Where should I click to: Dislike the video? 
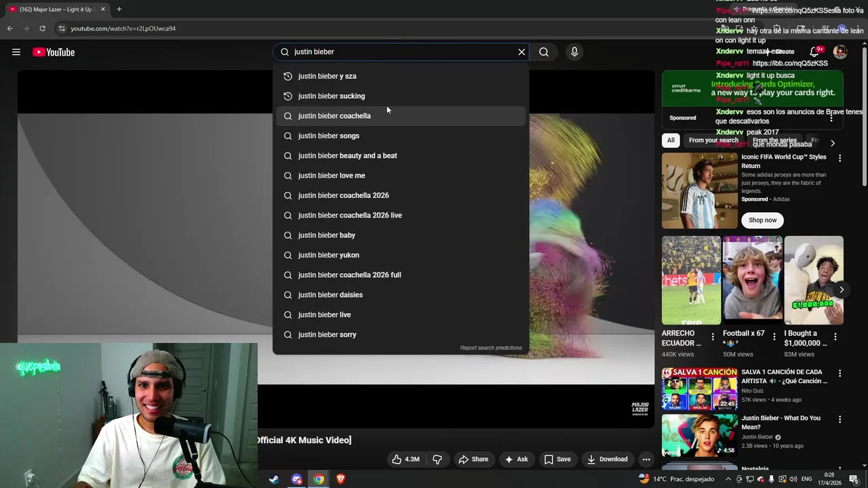437,460
